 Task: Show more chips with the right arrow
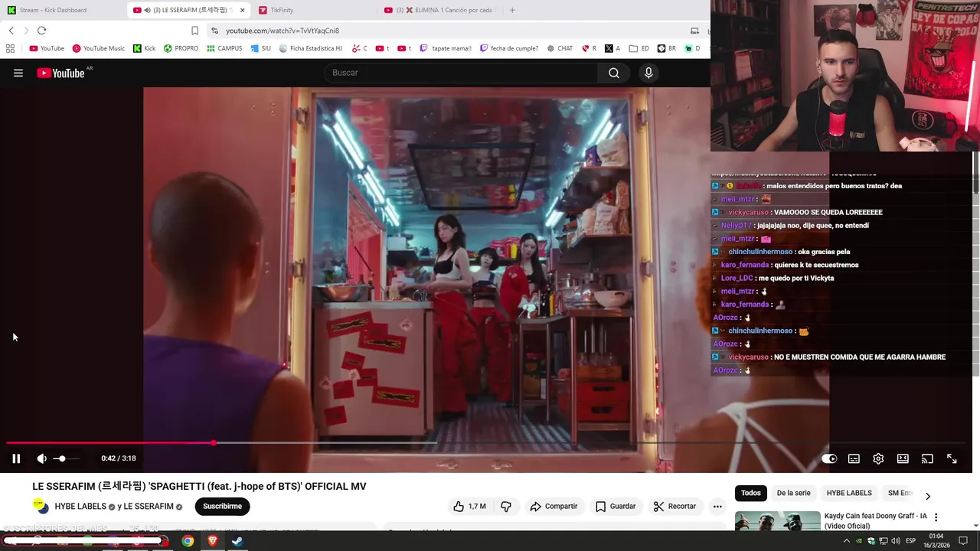[x=928, y=496]
